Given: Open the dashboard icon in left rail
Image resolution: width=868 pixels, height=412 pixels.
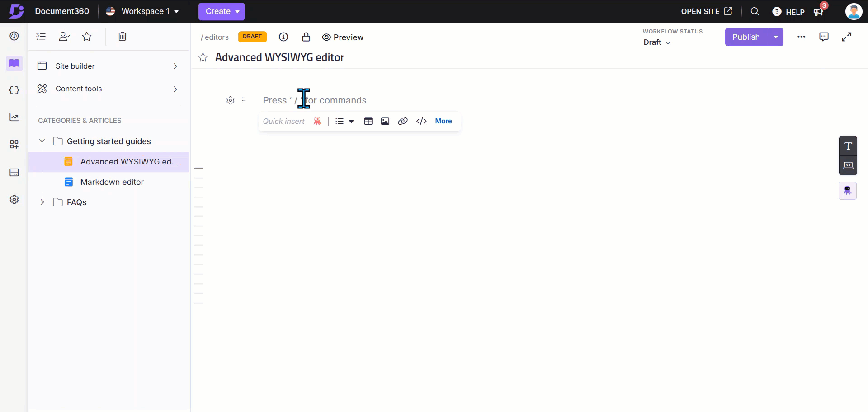Looking at the screenshot, I should click(x=14, y=36).
